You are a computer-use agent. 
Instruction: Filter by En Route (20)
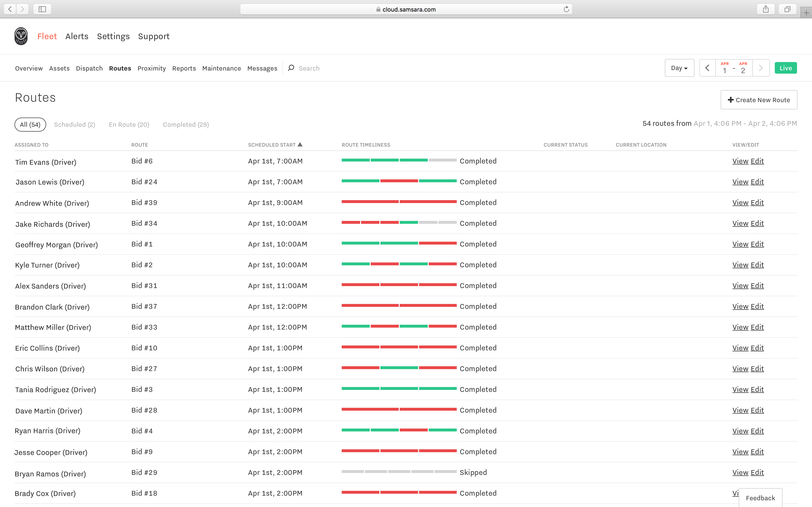pyautogui.click(x=129, y=124)
